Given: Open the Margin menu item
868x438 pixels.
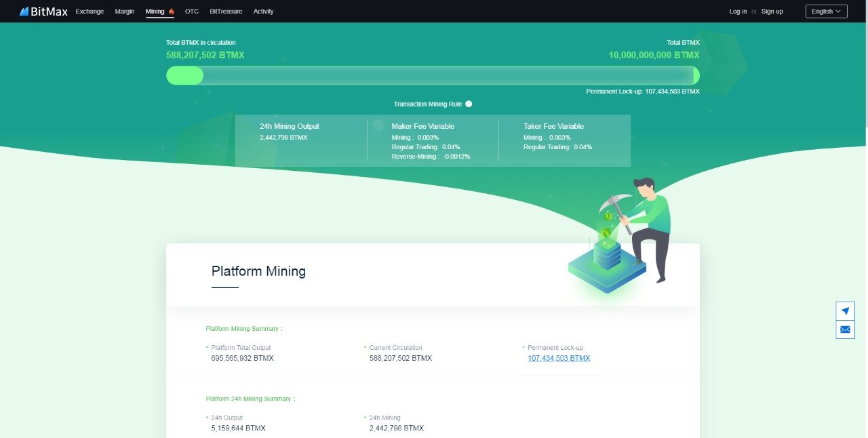Looking at the screenshot, I should pyautogui.click(x=125, y=12).
